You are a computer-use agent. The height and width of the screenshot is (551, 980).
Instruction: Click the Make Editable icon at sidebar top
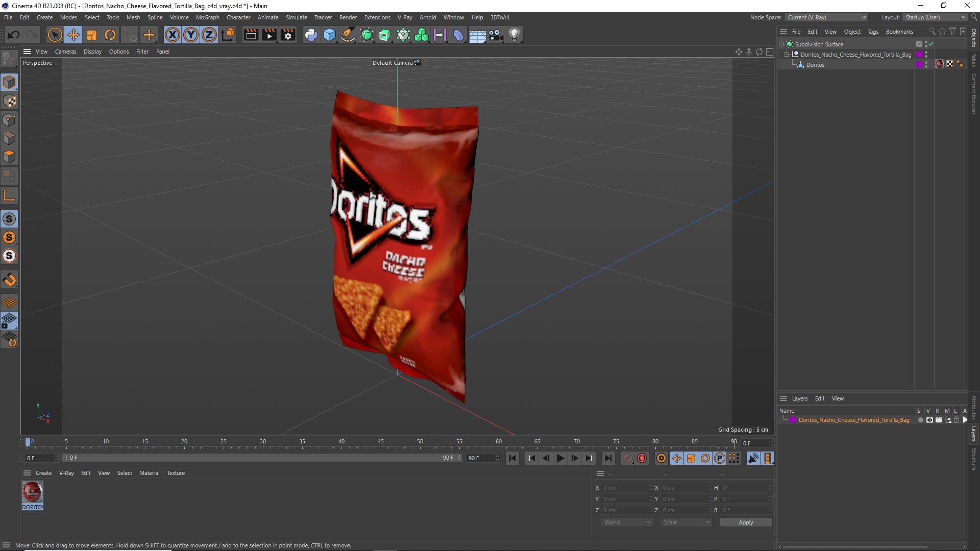pos(9,59)
